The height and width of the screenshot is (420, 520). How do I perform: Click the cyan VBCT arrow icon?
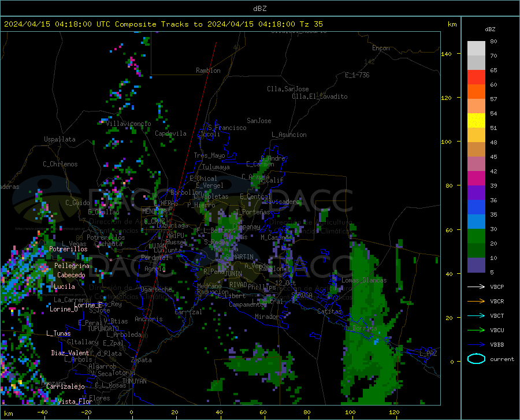(x=476, y=315)
